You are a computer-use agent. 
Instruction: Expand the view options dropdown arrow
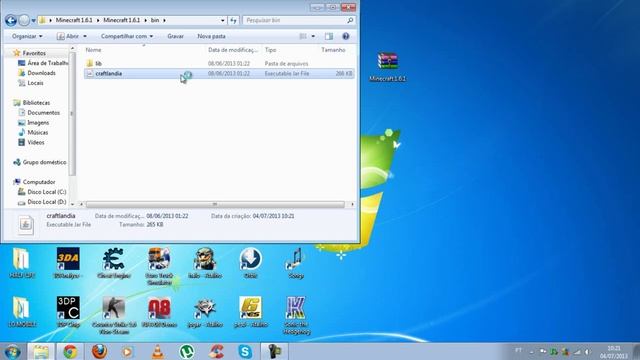pos(313,36)
